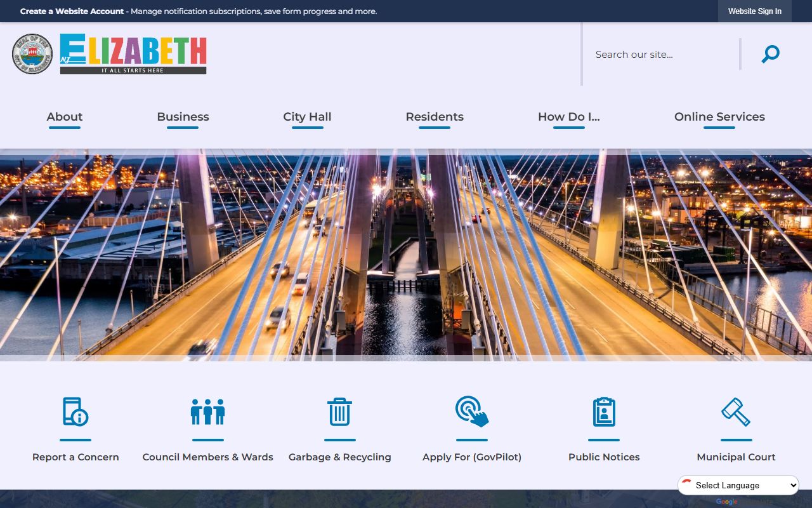812x508 pixels.
Task: Click the Garbage & Recycling trash can icon
Action: (x=340, y=411)
